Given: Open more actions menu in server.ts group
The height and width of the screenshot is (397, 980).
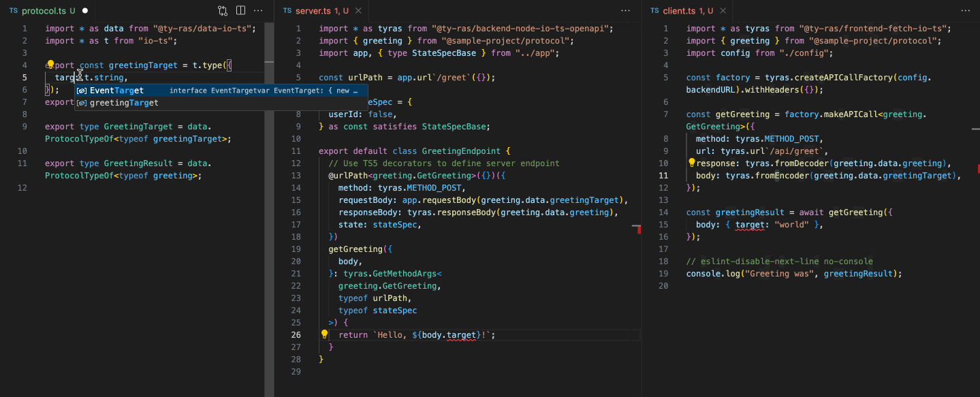Looking at the screenshot, I should (626, 11).
